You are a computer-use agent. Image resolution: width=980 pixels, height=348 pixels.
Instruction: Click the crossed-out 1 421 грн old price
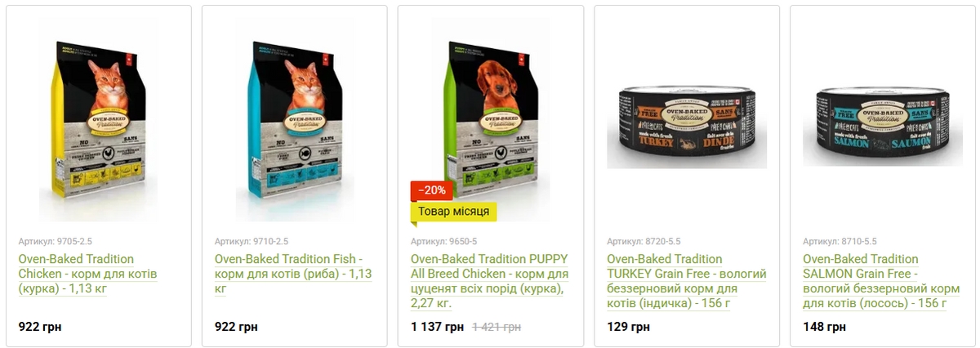(x=497, y=327)
